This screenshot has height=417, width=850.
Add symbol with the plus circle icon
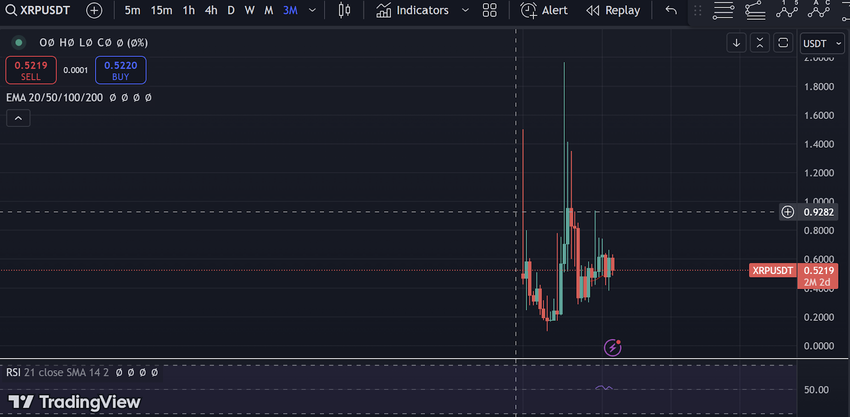pos(94,10)
